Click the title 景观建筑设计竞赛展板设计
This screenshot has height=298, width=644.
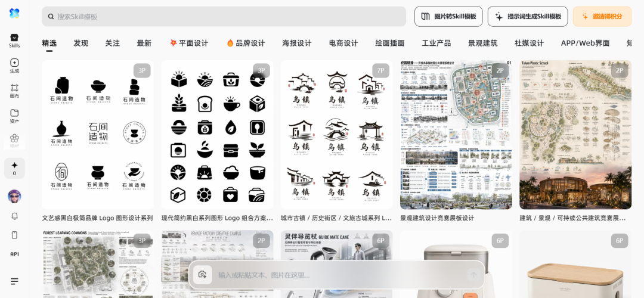click(437, 218)
